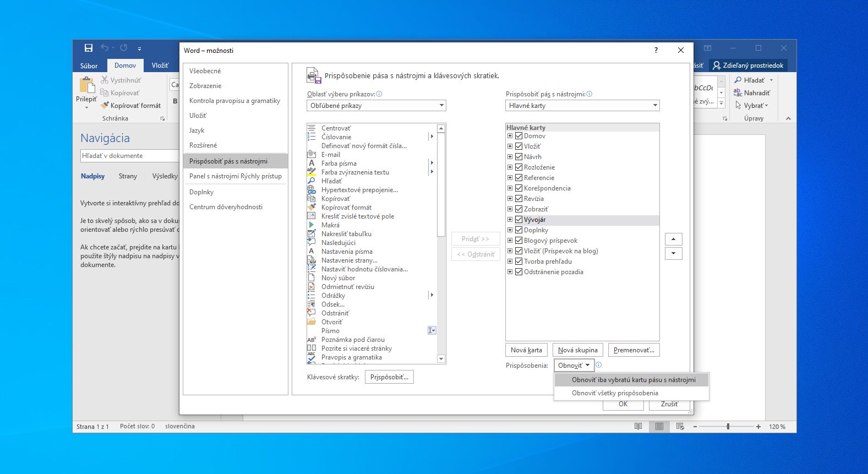868x474 pixels.
Task: Expand the Blogový príspevok tree node
Action: click(x=510, y=241)
